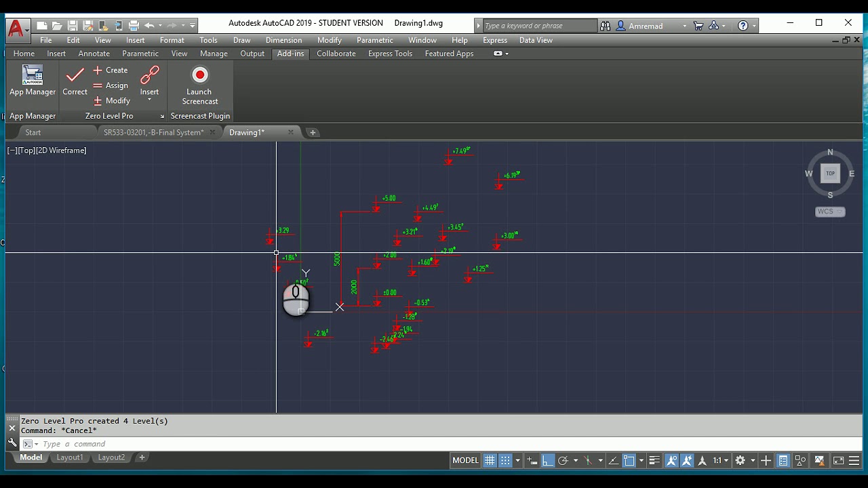Viewport: 868px width, 488px height.
Task: Click the Plot printer icon
Action: point(134,26)
